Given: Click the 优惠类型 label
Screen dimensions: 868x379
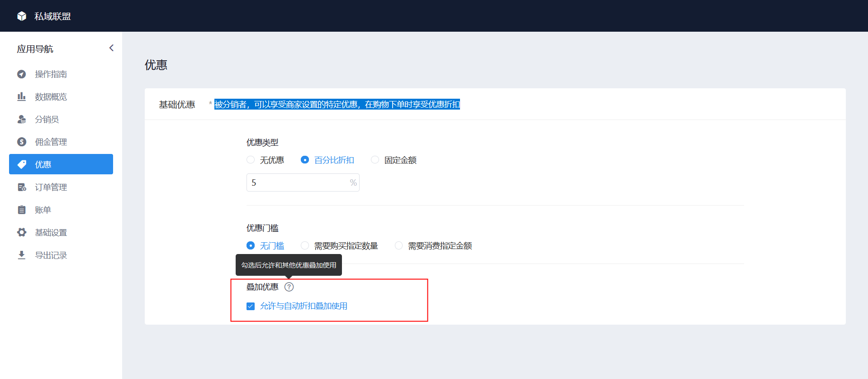Looking at the screenshot, I should (x=262, y=143).
